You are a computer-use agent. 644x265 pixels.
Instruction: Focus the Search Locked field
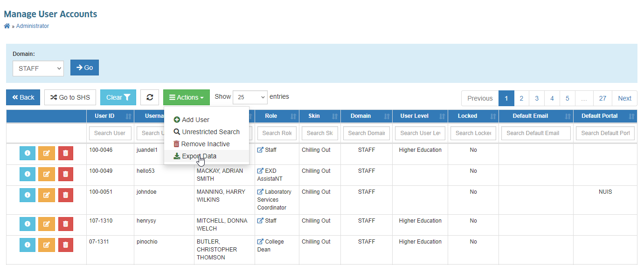(x=473, y=133)
